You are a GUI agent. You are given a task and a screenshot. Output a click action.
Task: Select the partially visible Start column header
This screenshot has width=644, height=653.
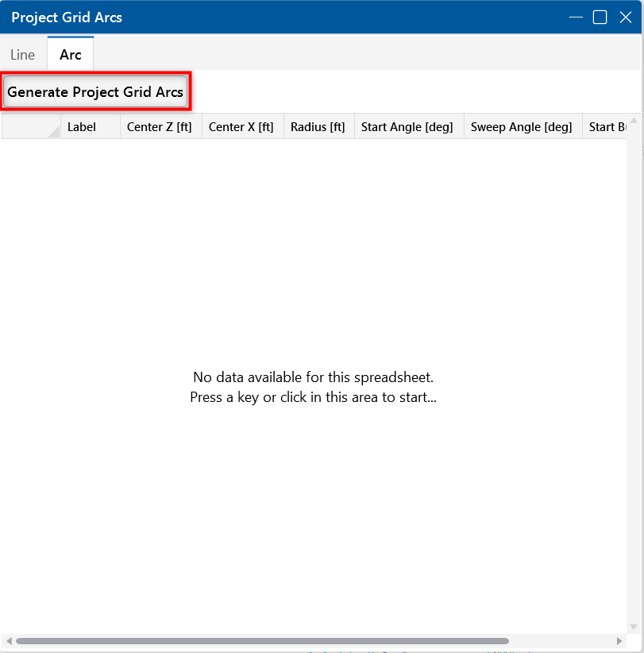pyautogui.click(x=605, y=126)
